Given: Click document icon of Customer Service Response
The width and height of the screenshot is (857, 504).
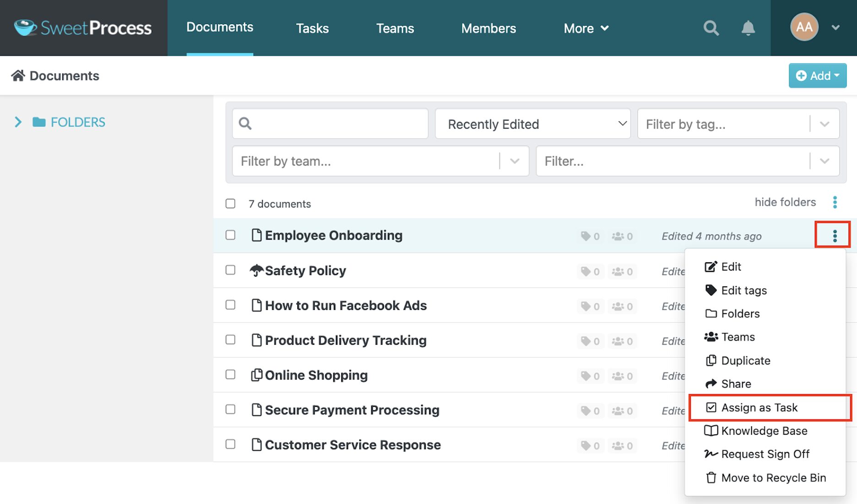Looking at the screenshot, I should [x=256, y=444].
